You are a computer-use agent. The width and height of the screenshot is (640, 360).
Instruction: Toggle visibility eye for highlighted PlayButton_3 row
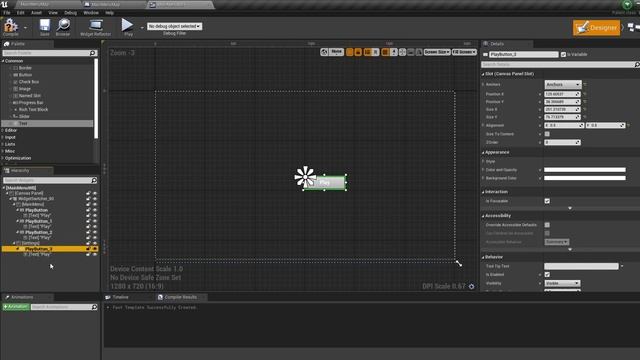tap(95, 249)
